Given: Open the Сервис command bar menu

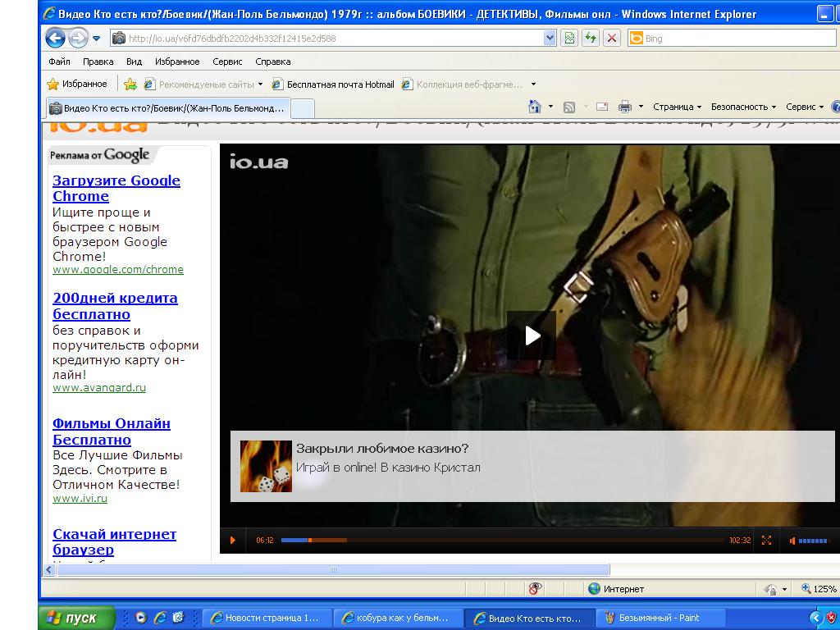Looking at the screenshot, I should (x=805, y=107).
